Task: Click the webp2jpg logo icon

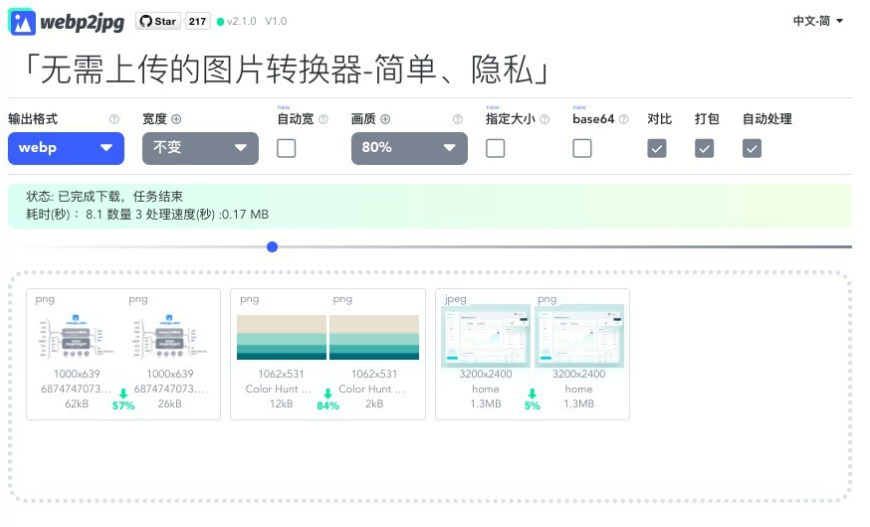Action: 22,22
